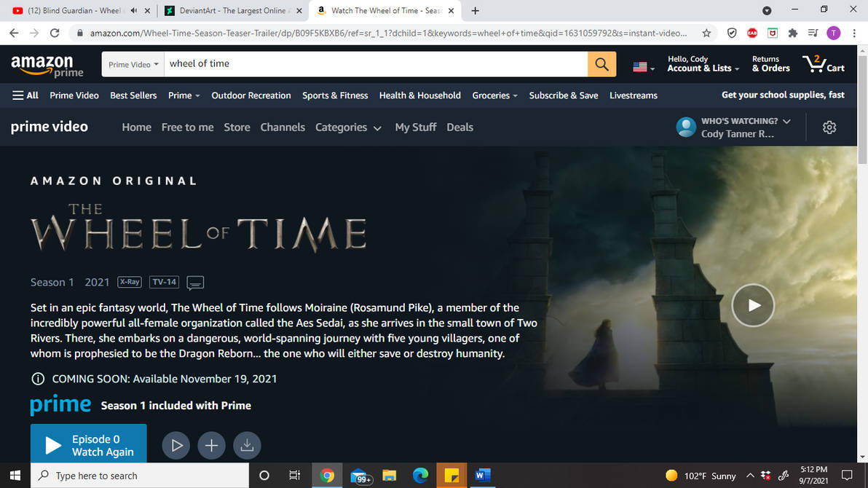868x488 pixels.
Task: Open Subscribe & Save
Action: (564, 95)
